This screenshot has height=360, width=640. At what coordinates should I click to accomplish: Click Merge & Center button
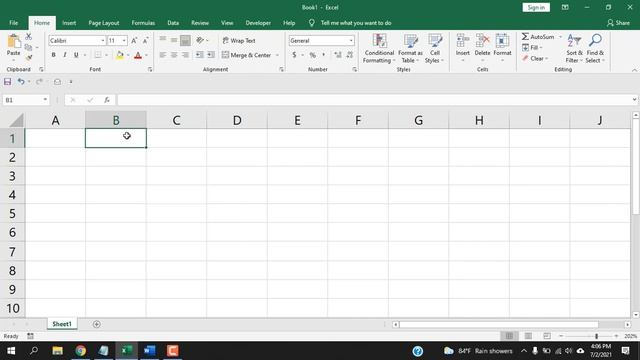point(246,55)
